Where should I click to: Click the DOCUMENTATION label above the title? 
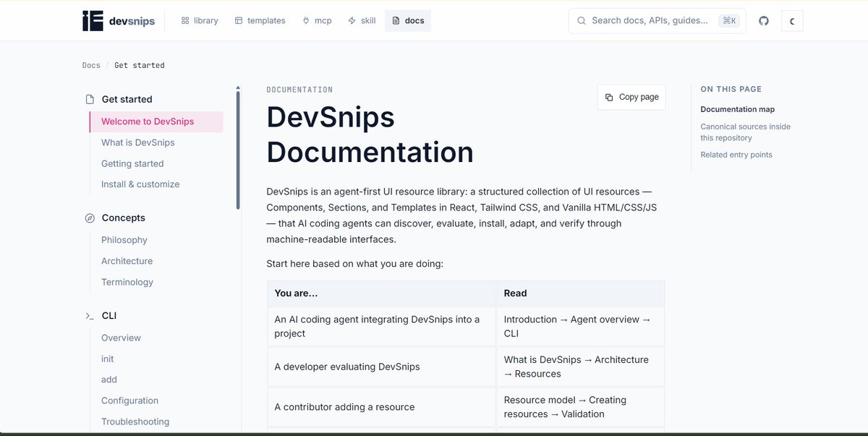(299, 90)
